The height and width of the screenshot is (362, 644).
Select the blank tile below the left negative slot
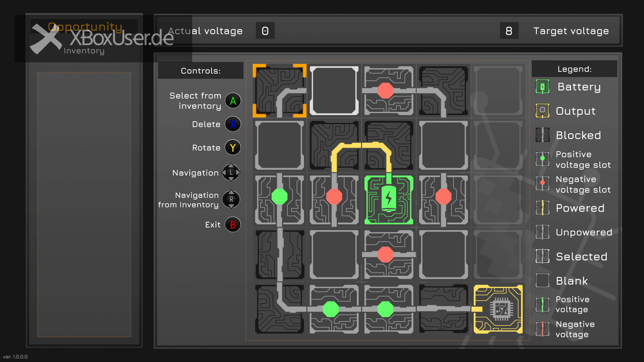click(334, 254)
